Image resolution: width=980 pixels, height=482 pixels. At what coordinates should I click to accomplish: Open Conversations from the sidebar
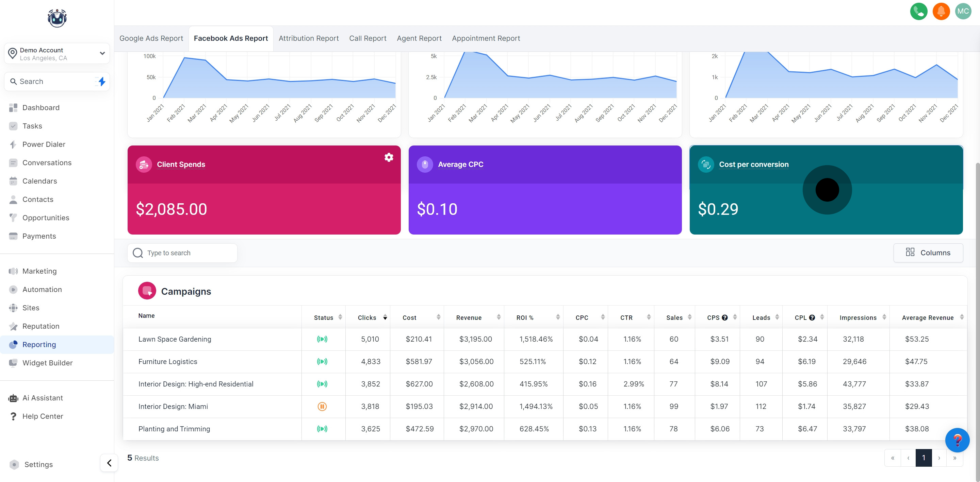47,162
